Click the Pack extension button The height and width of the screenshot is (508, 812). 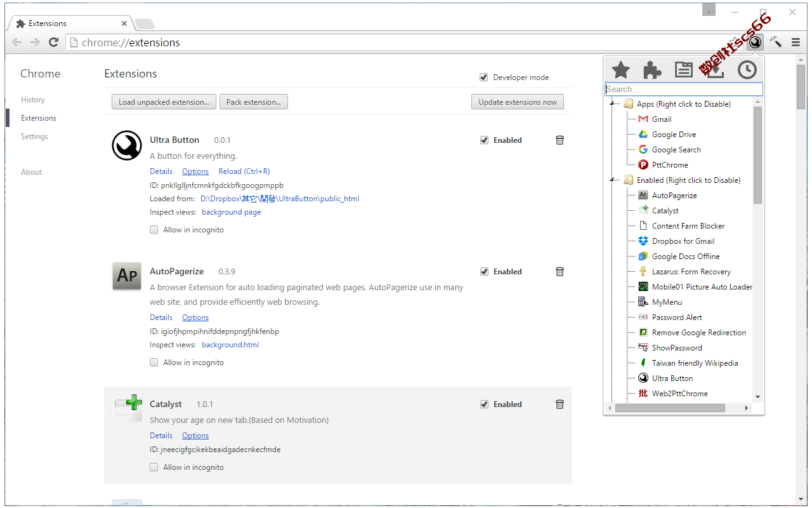254,102
